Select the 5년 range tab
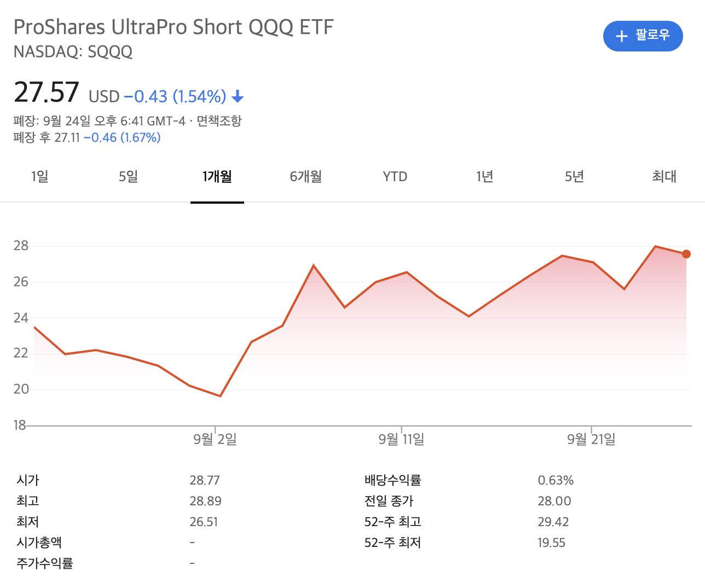This screenshot has height=588, width=705. click(x=575, y=176)
